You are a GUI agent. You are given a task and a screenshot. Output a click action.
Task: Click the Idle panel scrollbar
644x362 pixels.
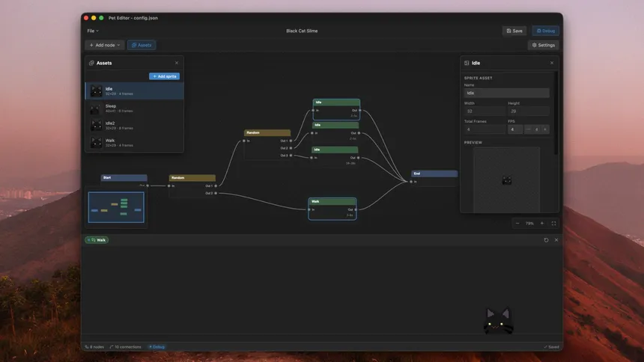[556, 114]
